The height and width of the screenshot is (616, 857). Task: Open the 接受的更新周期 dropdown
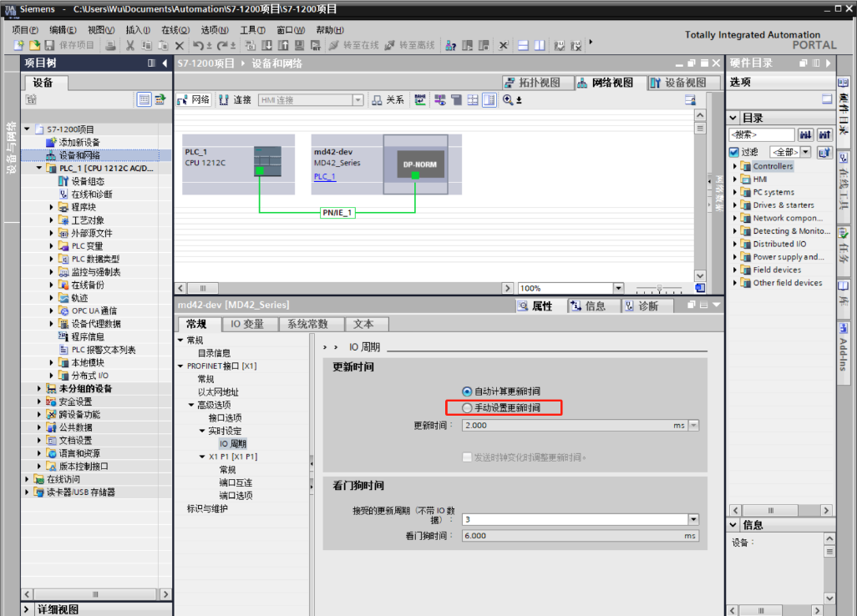click(x=692, y=519)
